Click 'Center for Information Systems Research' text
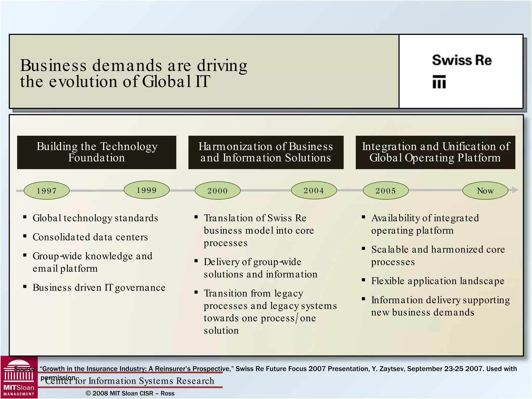 tap(130, 381)
